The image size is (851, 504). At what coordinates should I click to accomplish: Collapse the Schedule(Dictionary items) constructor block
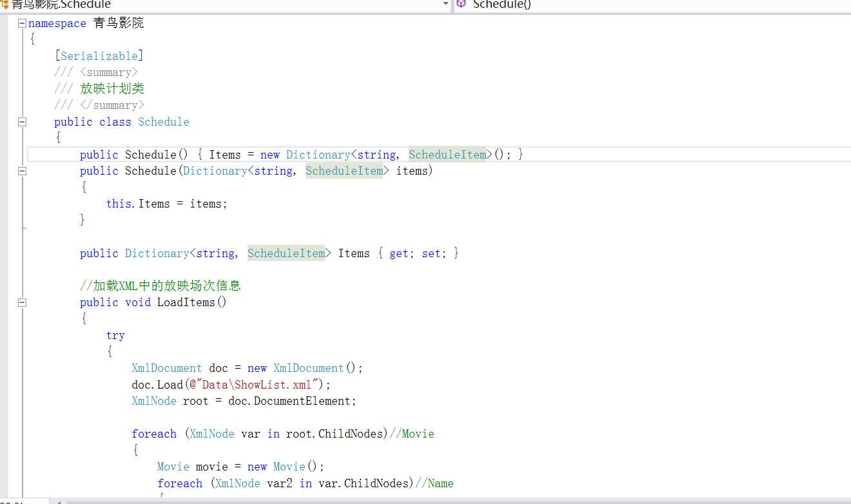23,171
